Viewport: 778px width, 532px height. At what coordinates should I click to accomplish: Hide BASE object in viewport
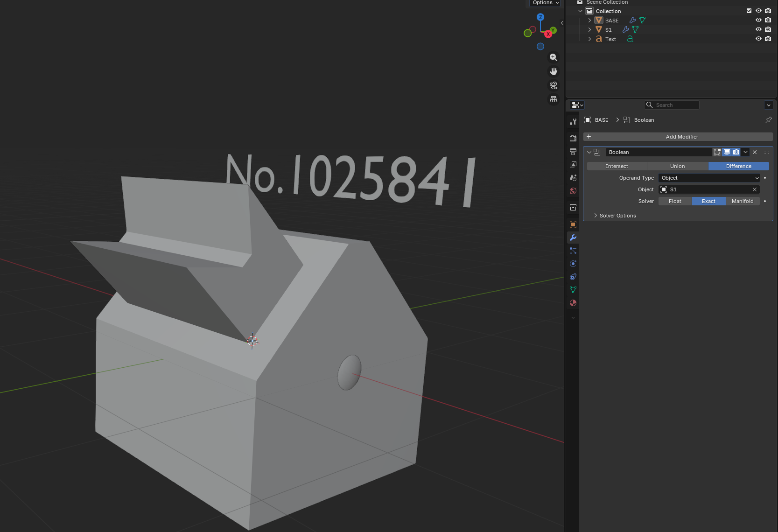pos(758,20)
